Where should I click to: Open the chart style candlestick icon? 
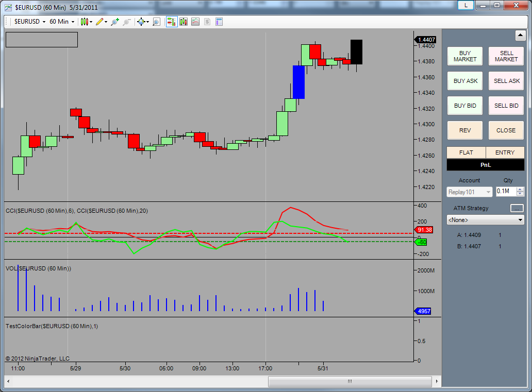point(85,22)
